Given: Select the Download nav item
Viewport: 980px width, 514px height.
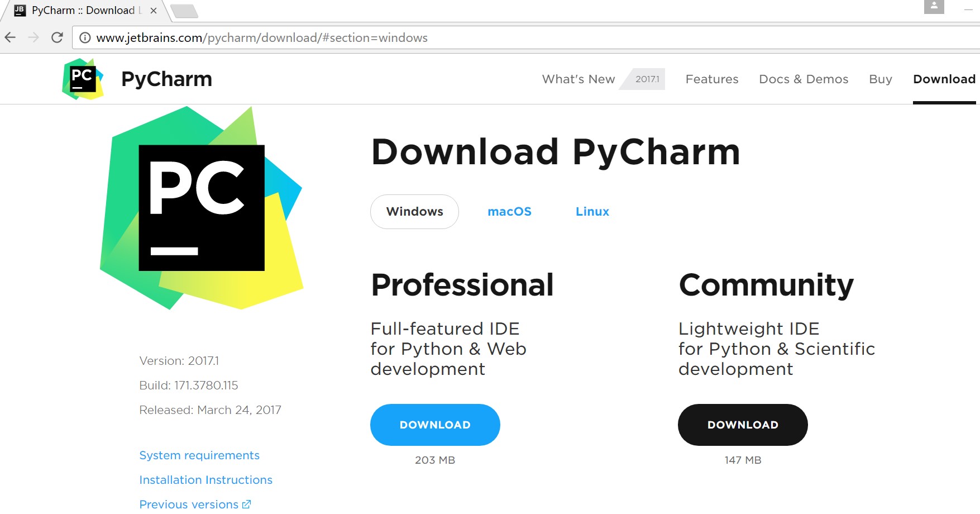Looking at the screenshot, I should 944,79.
